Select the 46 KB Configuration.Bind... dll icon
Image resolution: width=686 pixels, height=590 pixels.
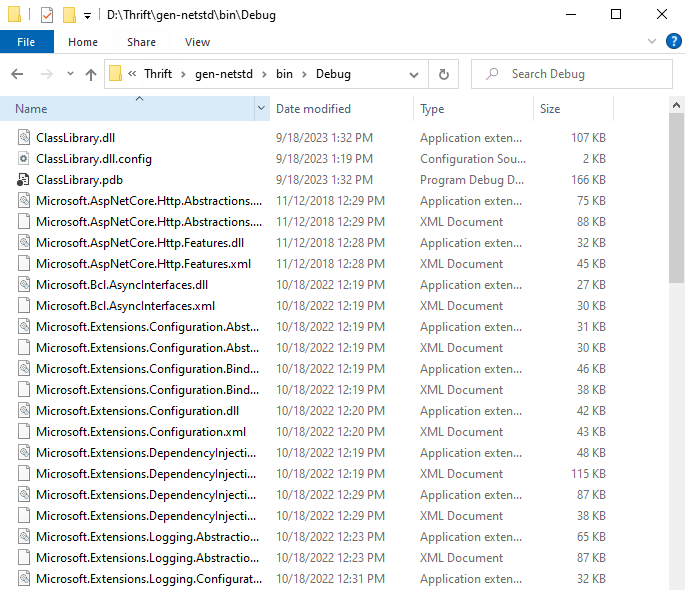(24, 368)
